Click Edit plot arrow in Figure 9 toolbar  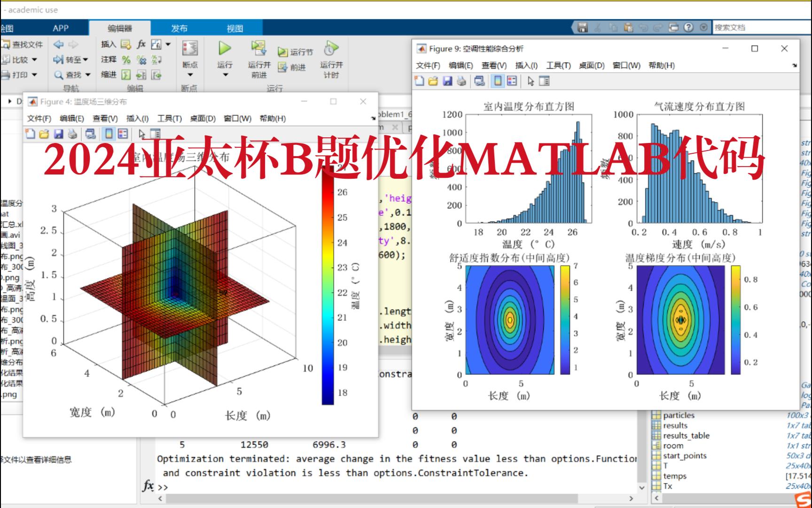(x=531, y=81)
